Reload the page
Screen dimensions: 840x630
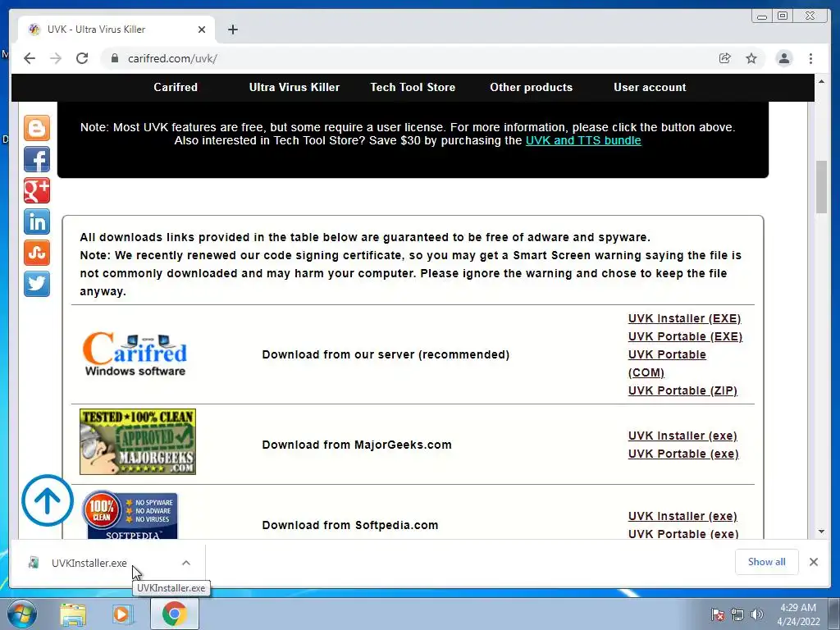pos(82,58)
